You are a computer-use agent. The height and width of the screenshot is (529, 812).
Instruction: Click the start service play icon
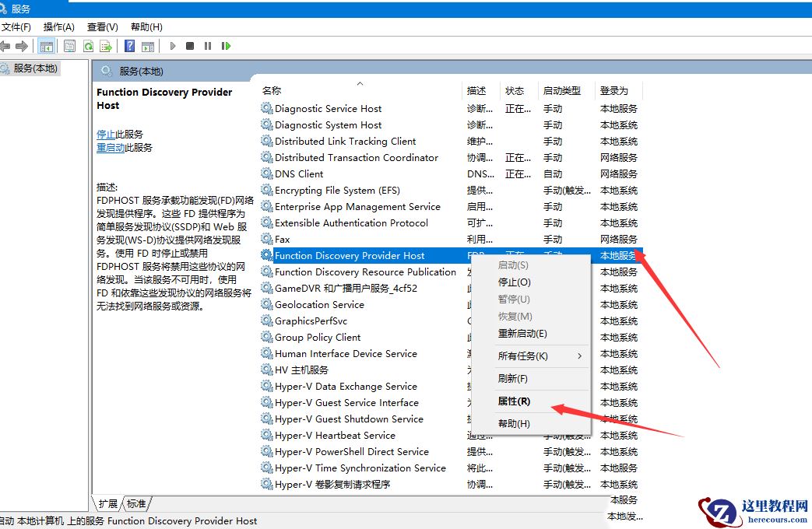point(173,46)
